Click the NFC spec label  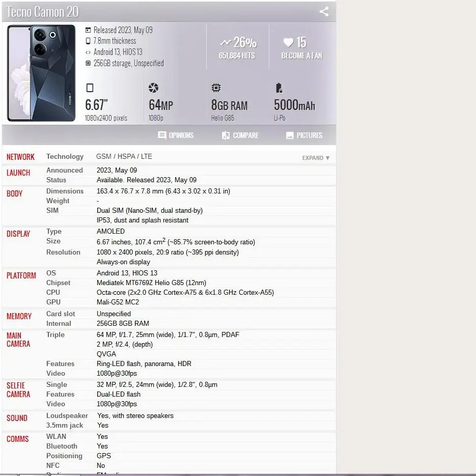tap(53, 465)
